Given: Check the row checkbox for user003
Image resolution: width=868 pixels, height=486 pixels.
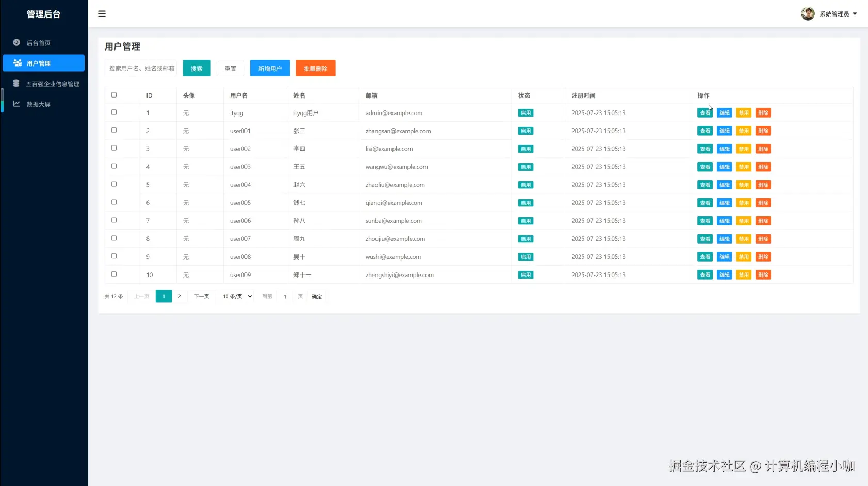Looking at the screenshot, I should click(114, 166).
